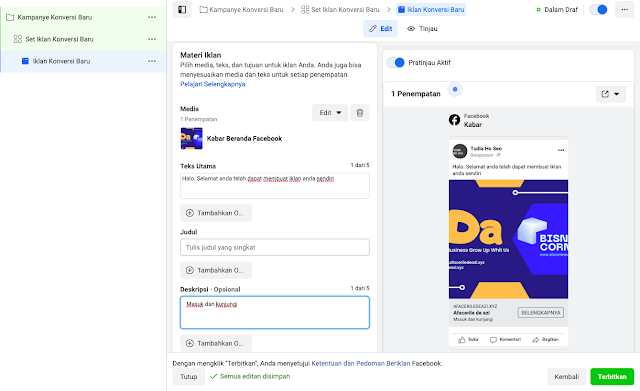Open the media Edit dropdown

click(330, 113)
